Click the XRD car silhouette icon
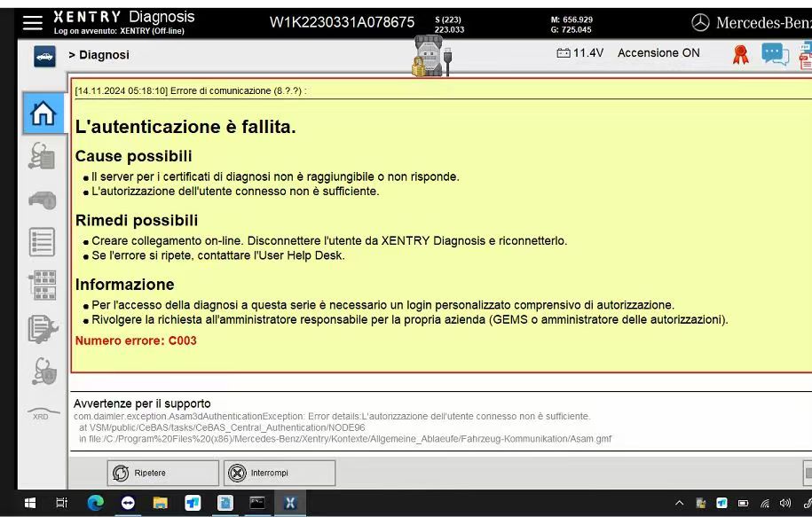 (x=43, y=414)
